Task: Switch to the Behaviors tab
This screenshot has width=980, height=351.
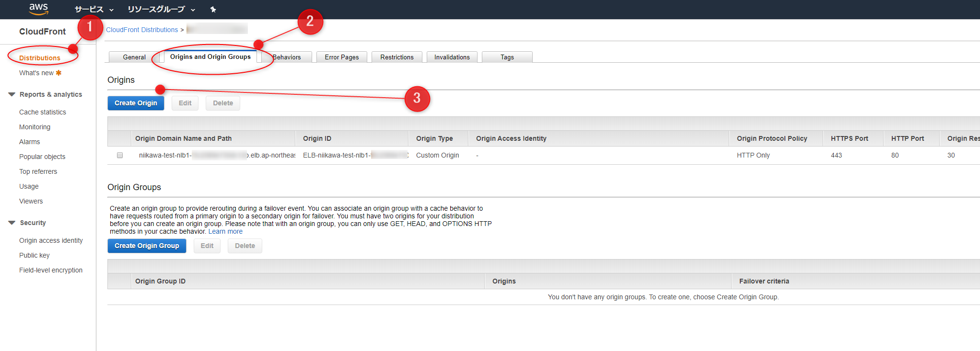Action: coord(288,57)
